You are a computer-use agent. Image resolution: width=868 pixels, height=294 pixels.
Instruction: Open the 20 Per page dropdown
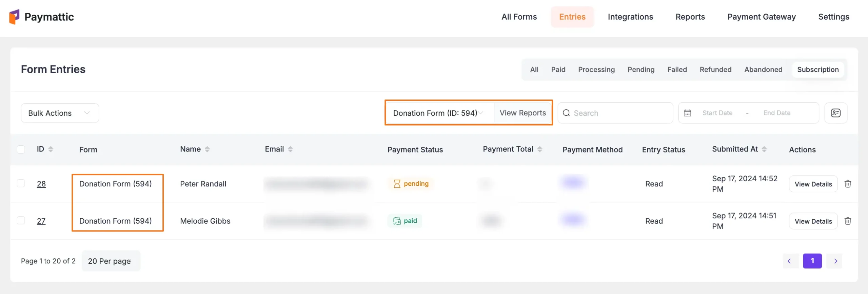coord(111,261)
